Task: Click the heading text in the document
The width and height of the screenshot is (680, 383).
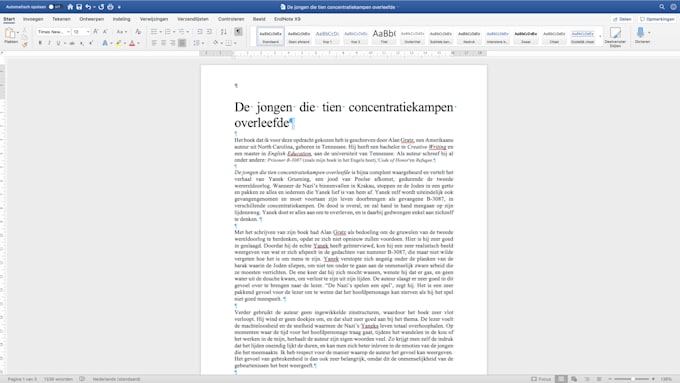Action: coord(345,115)
